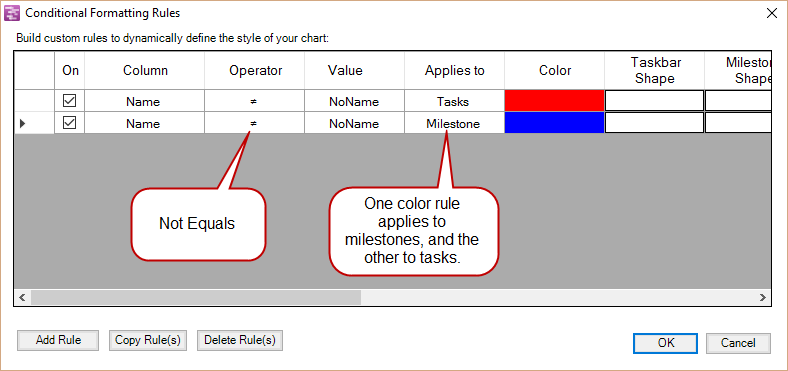Close the Conditional Formatting Rules dialog
Viewport: 788px width, 371px height.
pos(771,13)
